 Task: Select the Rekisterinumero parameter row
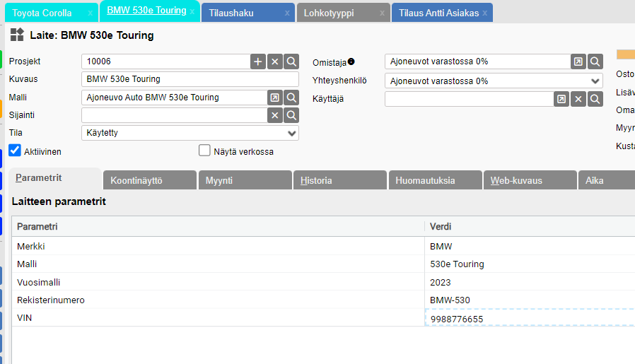(218, 300)
